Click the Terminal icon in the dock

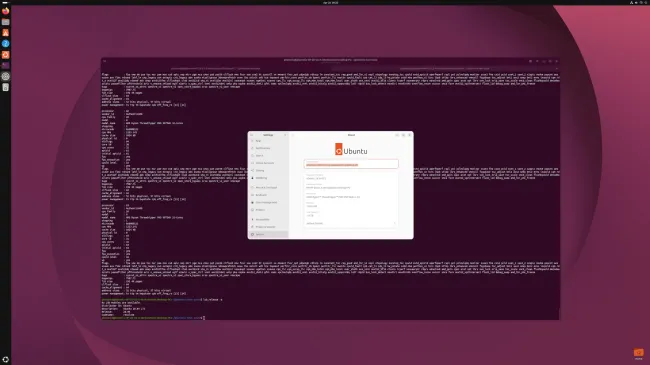(x=5, y=66)
